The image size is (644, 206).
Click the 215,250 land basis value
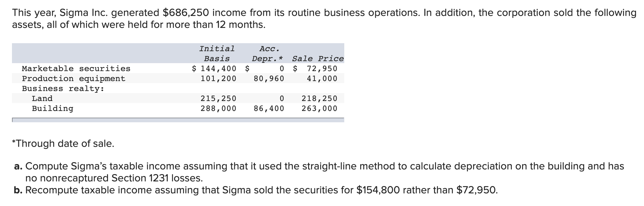tap(218, 99)
